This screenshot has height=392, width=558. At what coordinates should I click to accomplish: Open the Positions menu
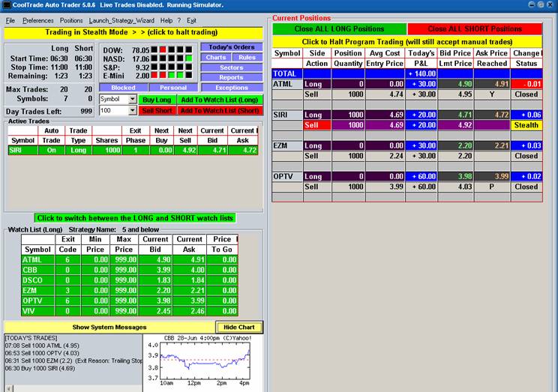(71, 21)
